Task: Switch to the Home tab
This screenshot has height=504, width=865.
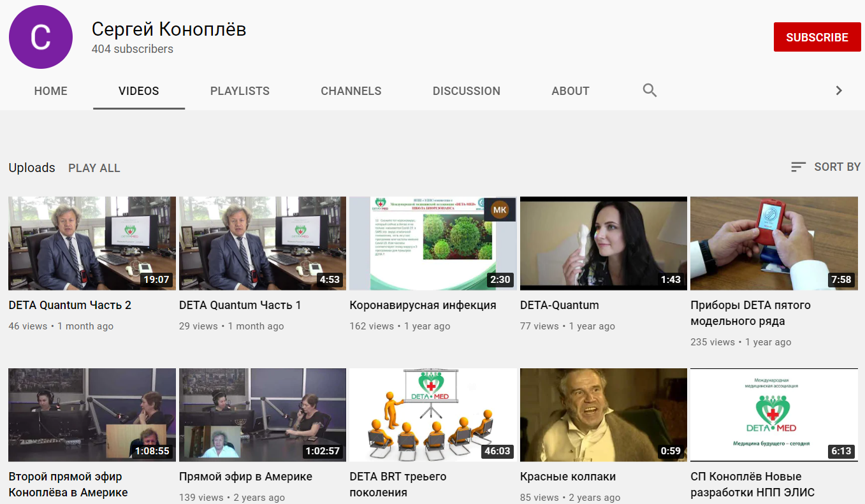Action: point(51,91)
